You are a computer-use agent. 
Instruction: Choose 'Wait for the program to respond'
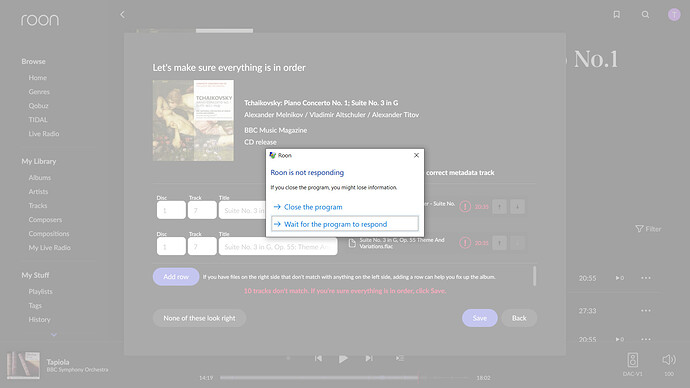(x=345, y=224)
